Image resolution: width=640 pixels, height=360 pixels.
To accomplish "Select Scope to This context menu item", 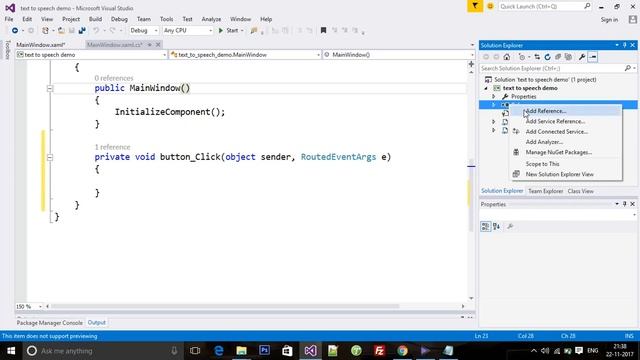I will click(566, 164).
